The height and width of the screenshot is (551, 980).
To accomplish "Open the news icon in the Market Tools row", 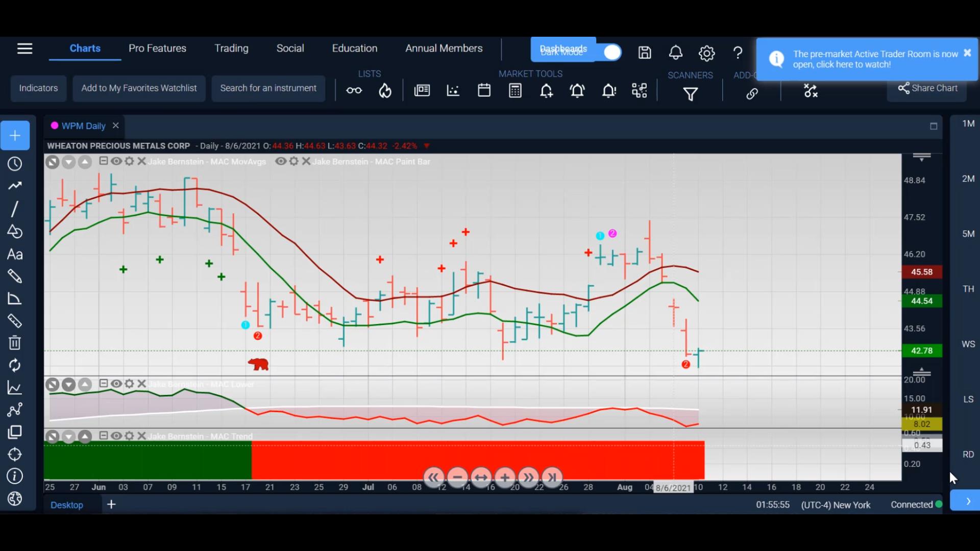I will (x=422, y=91).
